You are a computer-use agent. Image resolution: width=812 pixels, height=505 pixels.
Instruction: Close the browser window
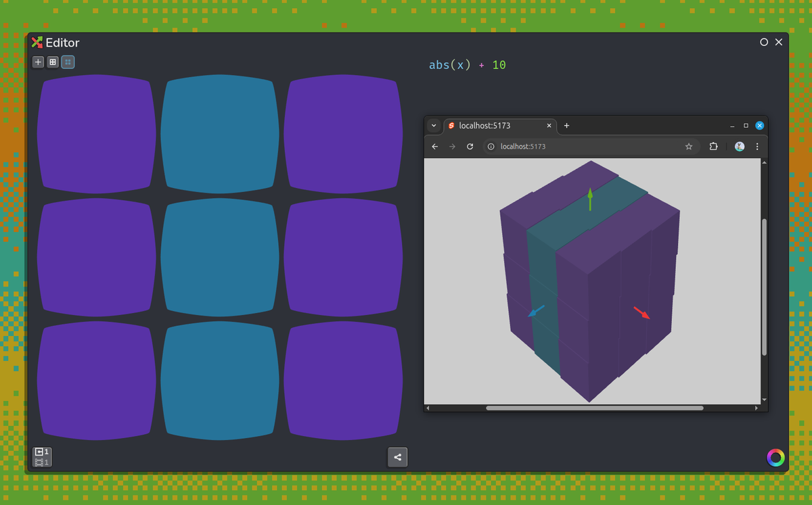(x=760, y=126)
